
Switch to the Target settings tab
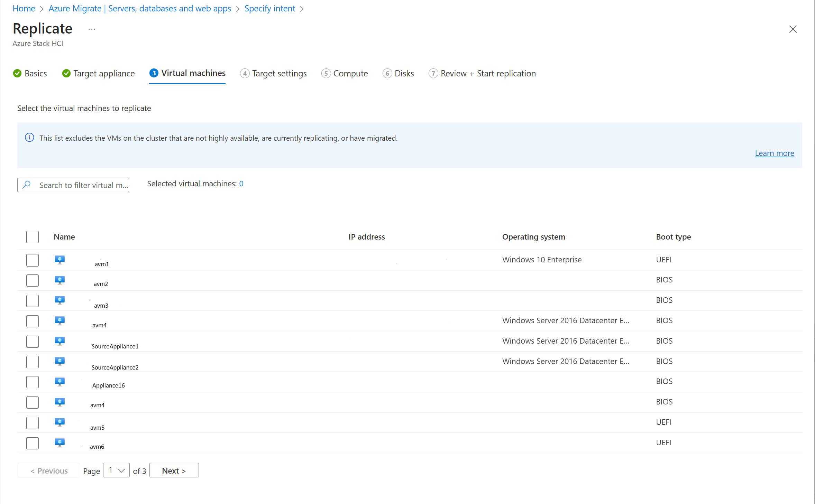[x=273, y=74]
